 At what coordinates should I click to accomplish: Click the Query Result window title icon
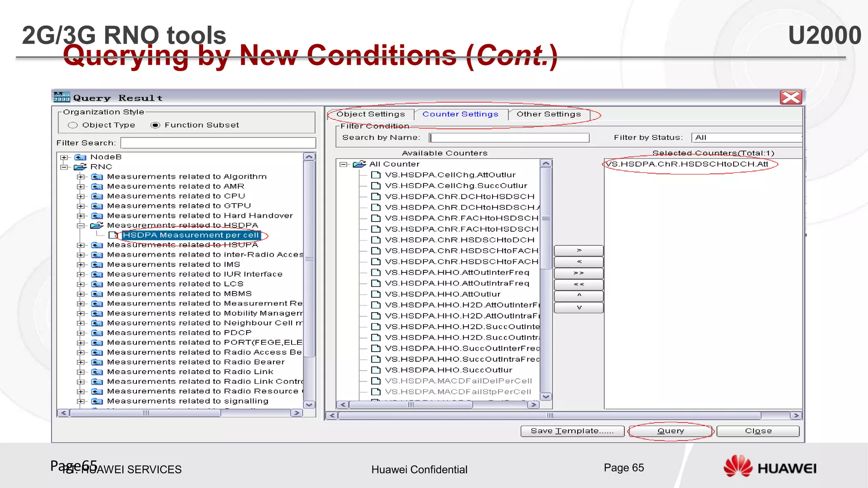pyautogui.click(x=62, y=97)
